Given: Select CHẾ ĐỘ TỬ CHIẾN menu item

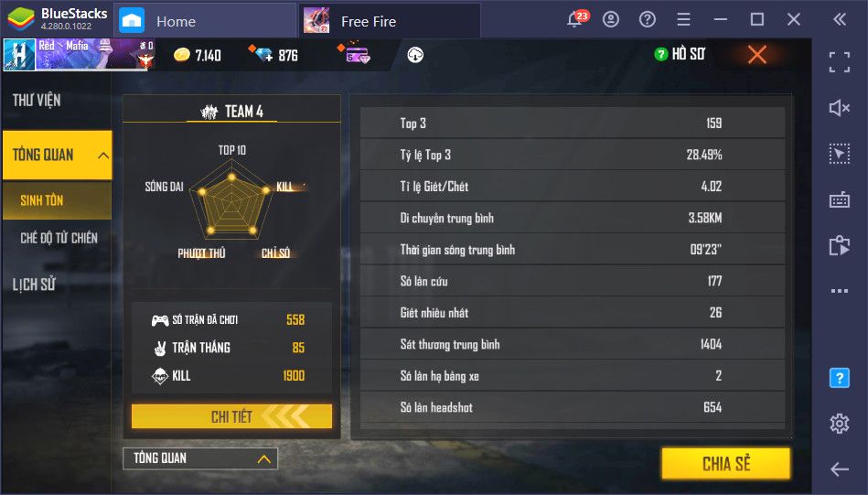Looking at the screenshot, I should (x=59, y=238).
